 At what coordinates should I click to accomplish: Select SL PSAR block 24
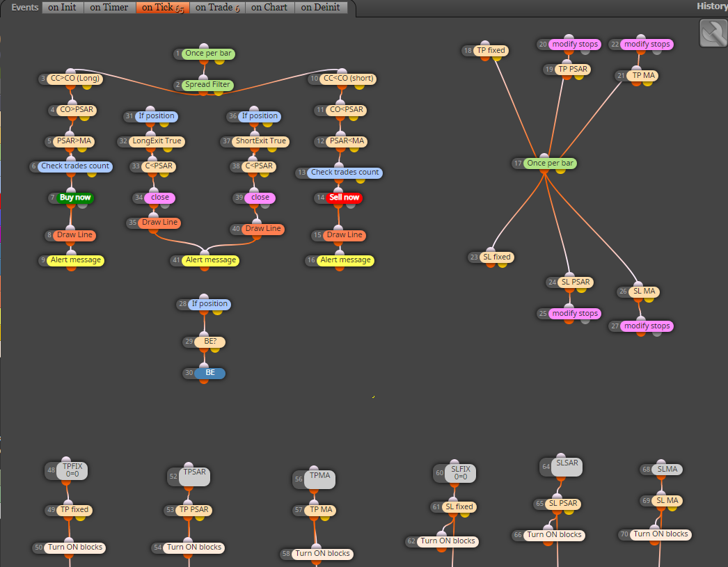[576, 282]
